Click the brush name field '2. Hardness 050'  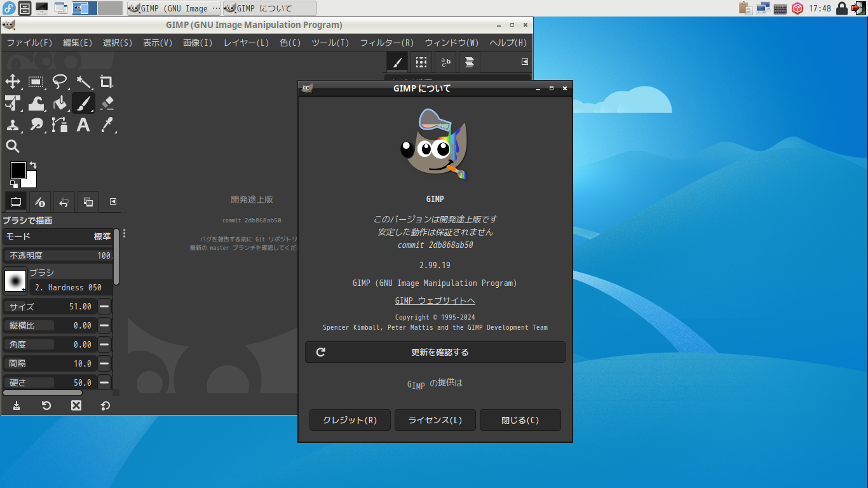pyautogui.click(x=71, y=287)
